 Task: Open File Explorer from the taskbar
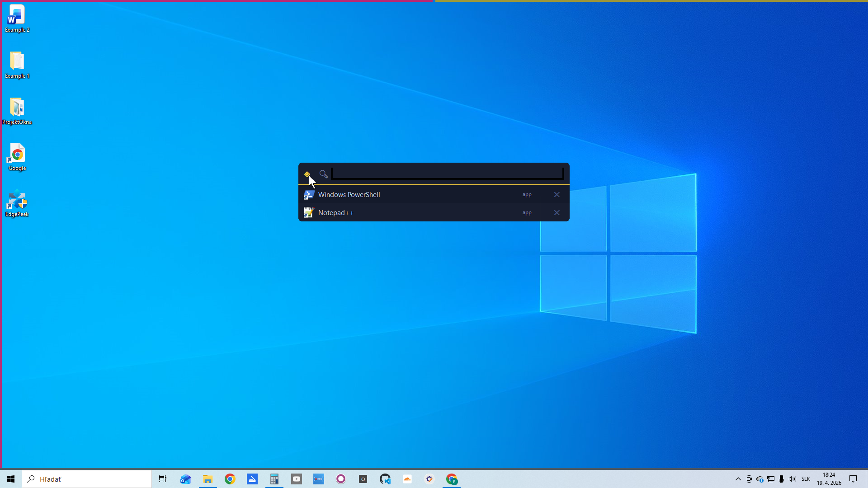click(208, 479)
